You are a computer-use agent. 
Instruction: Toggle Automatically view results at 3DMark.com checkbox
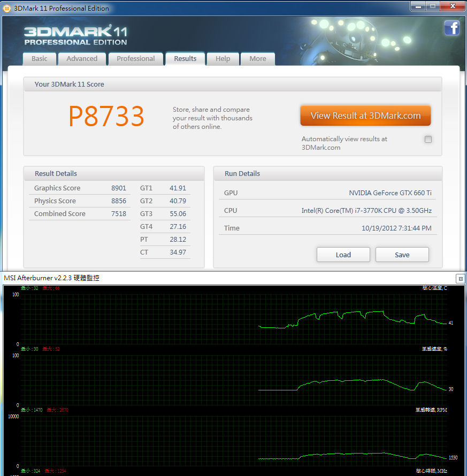[428, 140]
